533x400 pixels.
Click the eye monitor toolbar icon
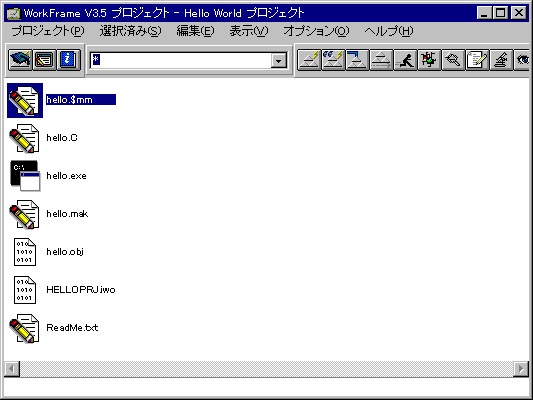click(x=522, y=60)
